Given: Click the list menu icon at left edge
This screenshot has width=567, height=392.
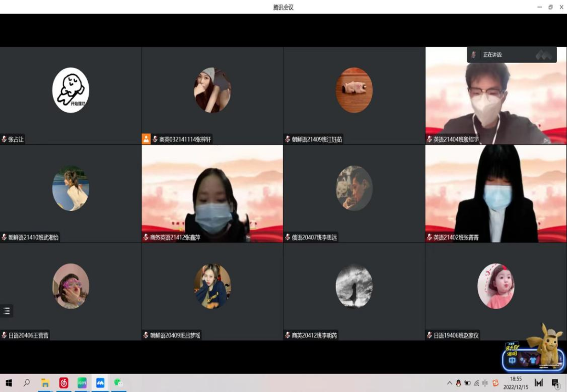Looking at the screenshot, I should (7, 311).
